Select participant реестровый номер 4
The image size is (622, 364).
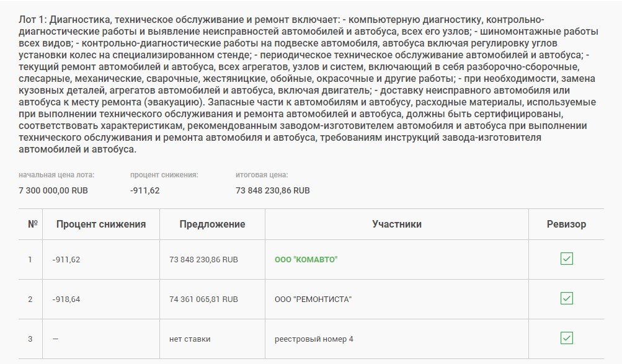point(314,339)
